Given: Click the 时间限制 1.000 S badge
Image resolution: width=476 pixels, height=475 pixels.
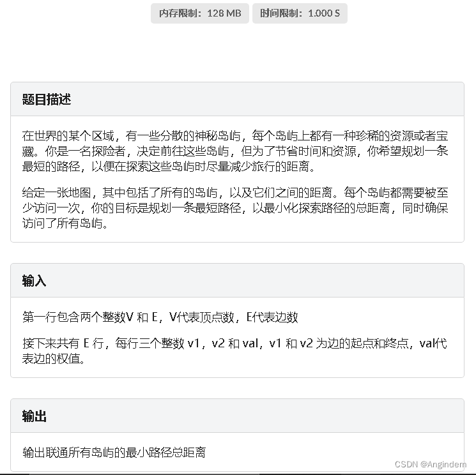Looking at the screenshot, I should 300,13.
